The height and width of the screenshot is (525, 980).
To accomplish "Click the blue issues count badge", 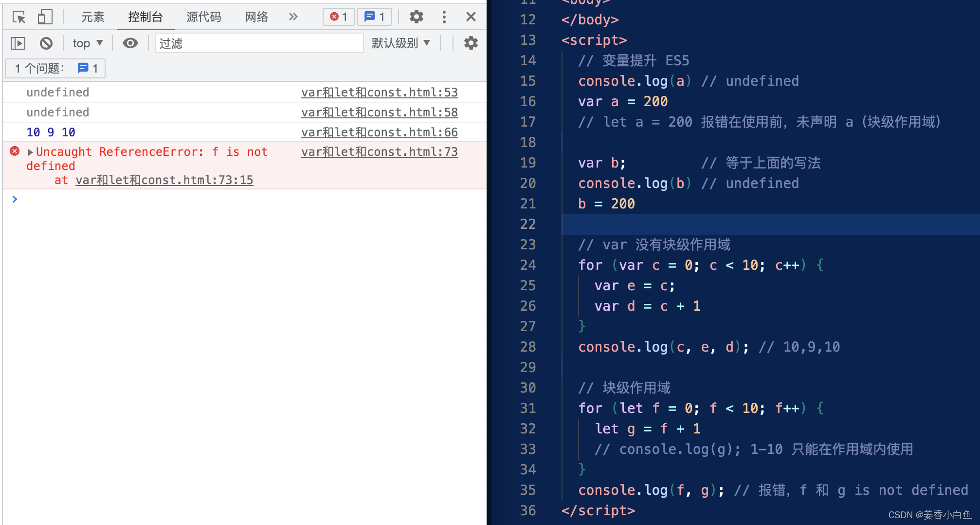I will pos(375,17).
